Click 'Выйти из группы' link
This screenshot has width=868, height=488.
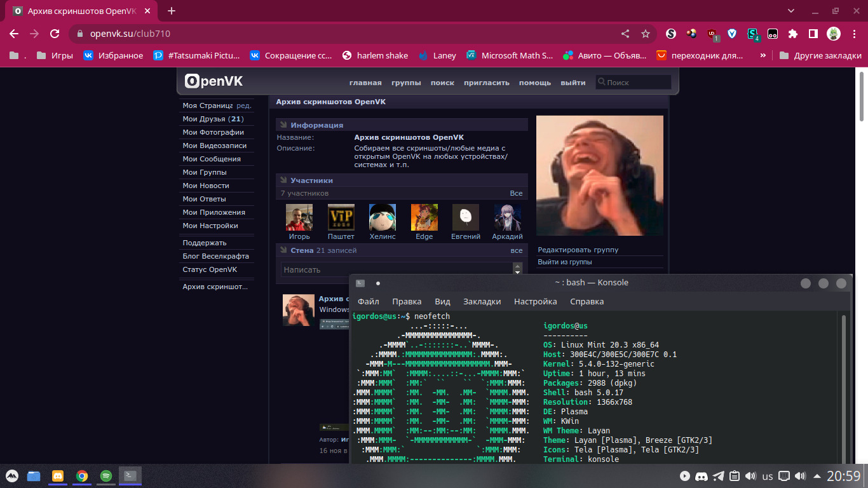[x=564, y=262]
